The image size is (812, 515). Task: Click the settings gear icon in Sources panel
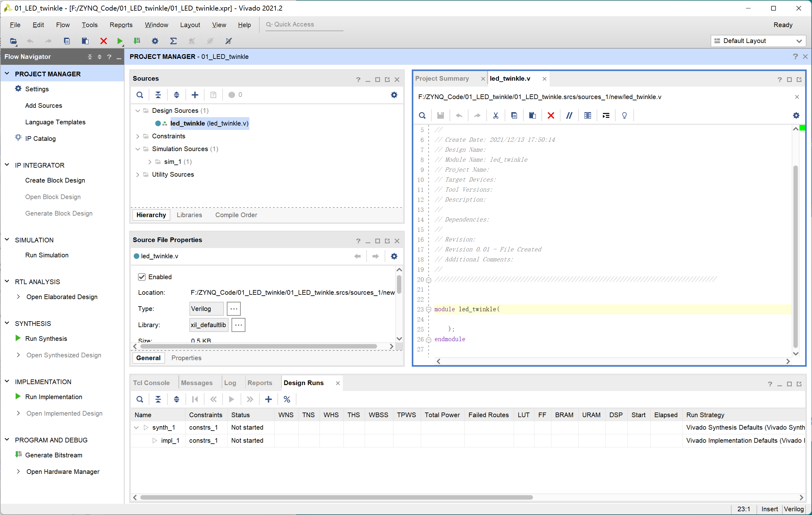coord(394,95)
